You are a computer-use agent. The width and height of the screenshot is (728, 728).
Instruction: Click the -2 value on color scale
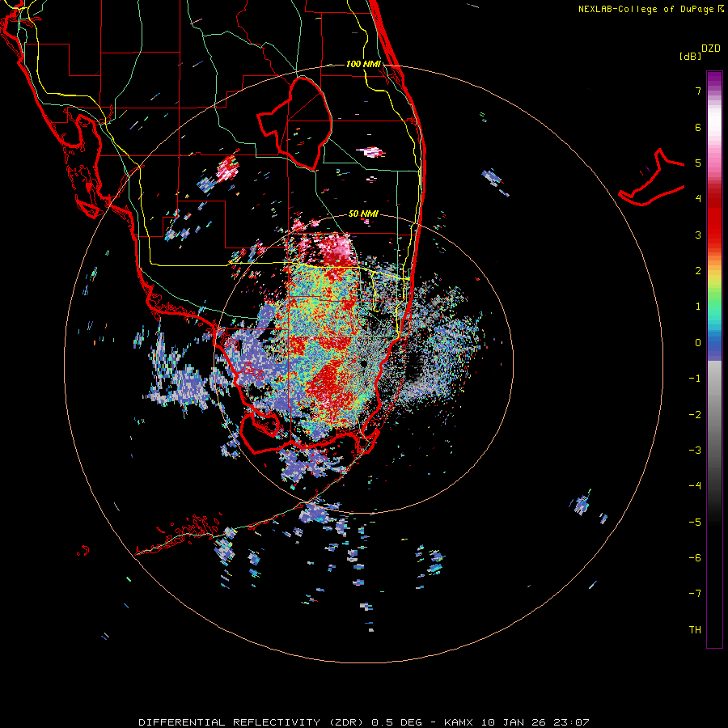point(695,415)
